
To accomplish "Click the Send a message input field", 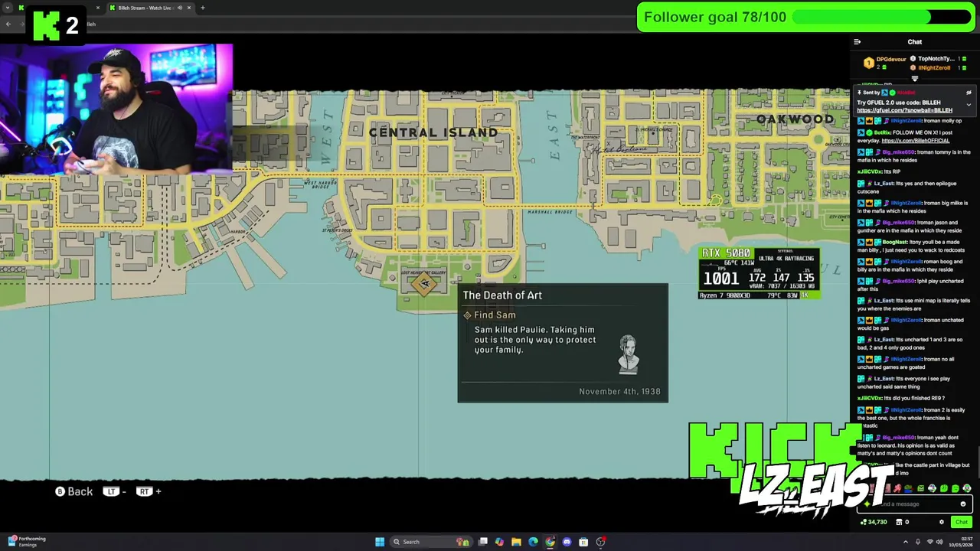I will click(915, 504).
